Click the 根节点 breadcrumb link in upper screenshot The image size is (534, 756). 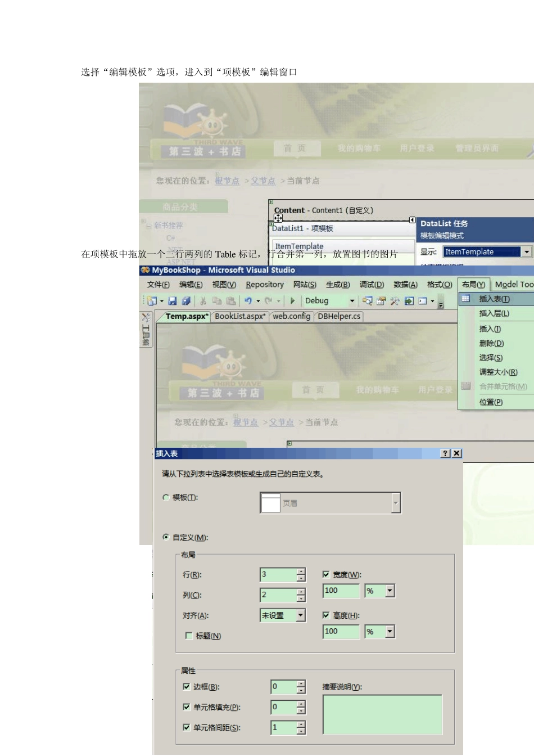(227, 181)
